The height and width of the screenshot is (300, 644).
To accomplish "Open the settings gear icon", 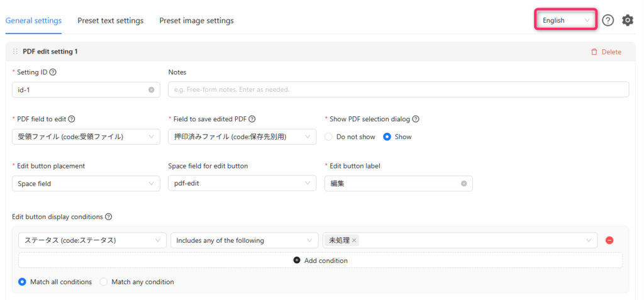I will [x=628, y=20].
